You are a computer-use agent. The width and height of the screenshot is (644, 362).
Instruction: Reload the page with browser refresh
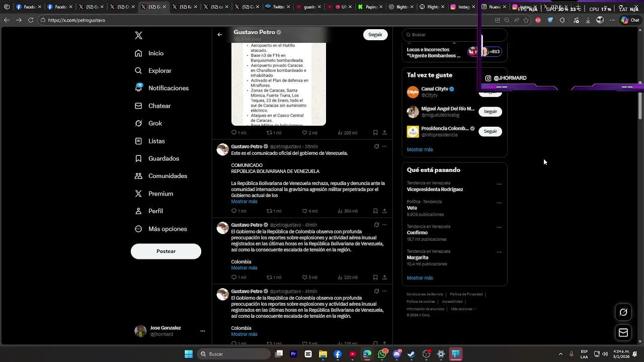(31, 20)
